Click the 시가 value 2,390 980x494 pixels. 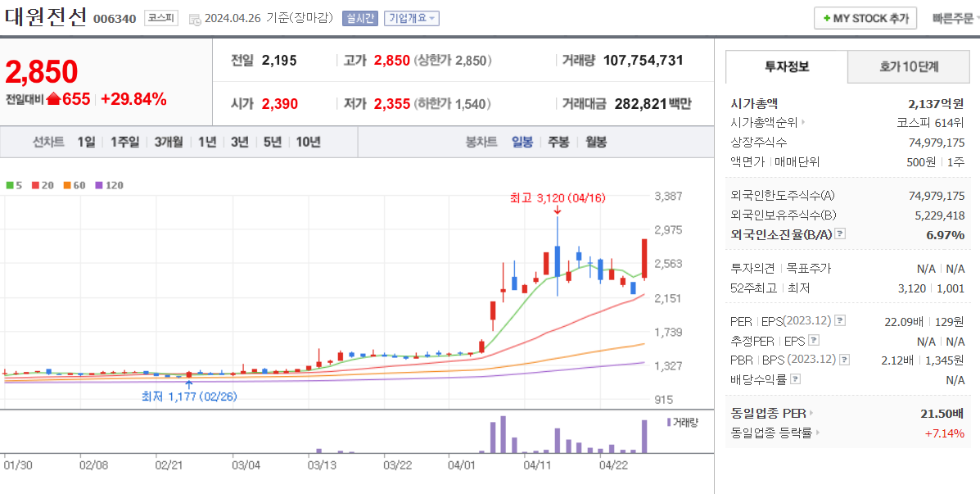pyautogui.click(x=279, y=104)
